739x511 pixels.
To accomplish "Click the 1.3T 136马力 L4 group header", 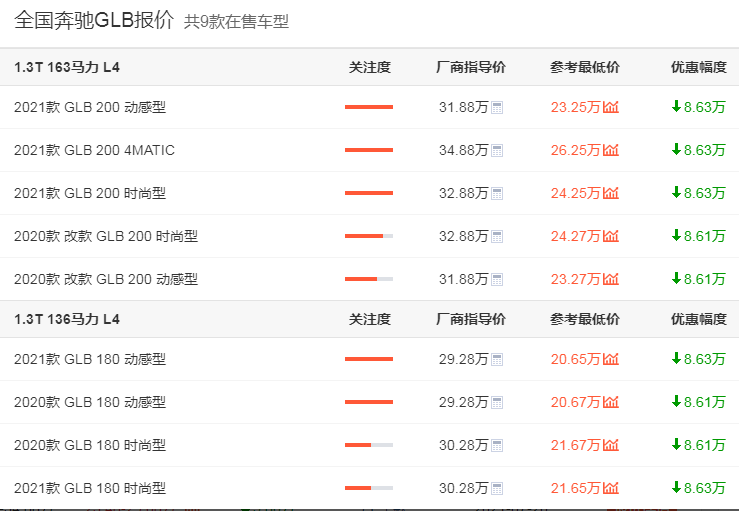I will pos(67,319).
